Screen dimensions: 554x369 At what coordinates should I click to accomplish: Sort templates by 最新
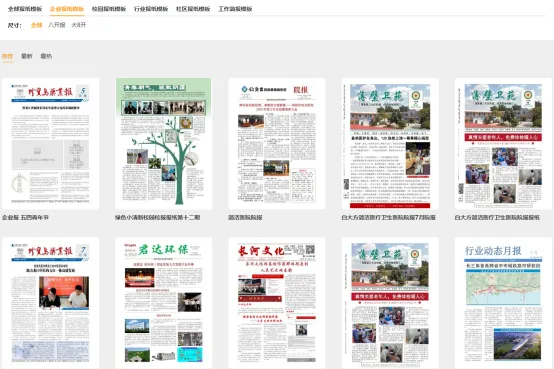pyautogui.click(x=27, y=56)
